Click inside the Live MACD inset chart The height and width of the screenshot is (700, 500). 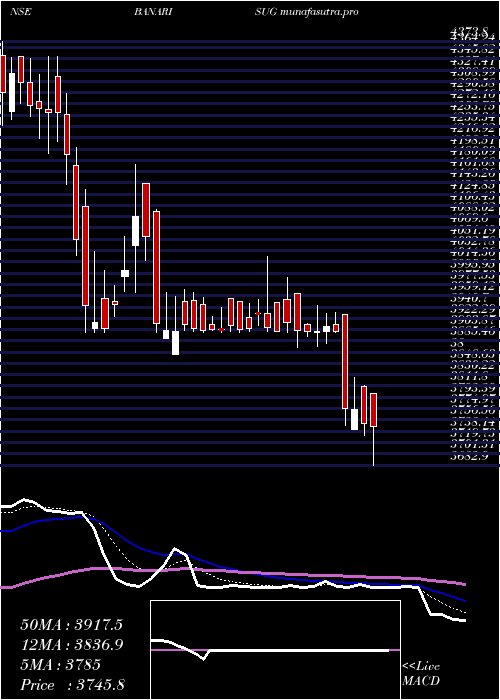(x=275, y=650)
